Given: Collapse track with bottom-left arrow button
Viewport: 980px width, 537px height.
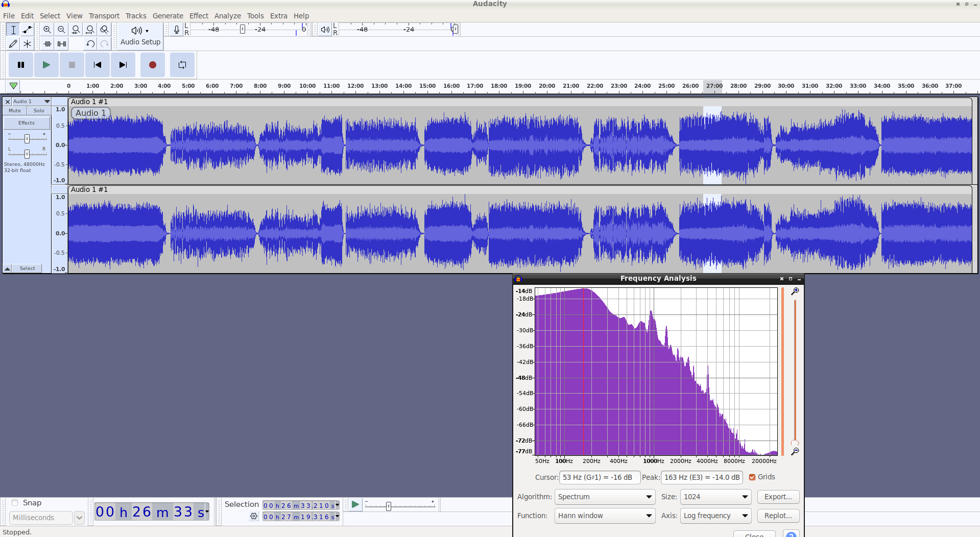Looking at the screenshot, I should tap(8, 268).
